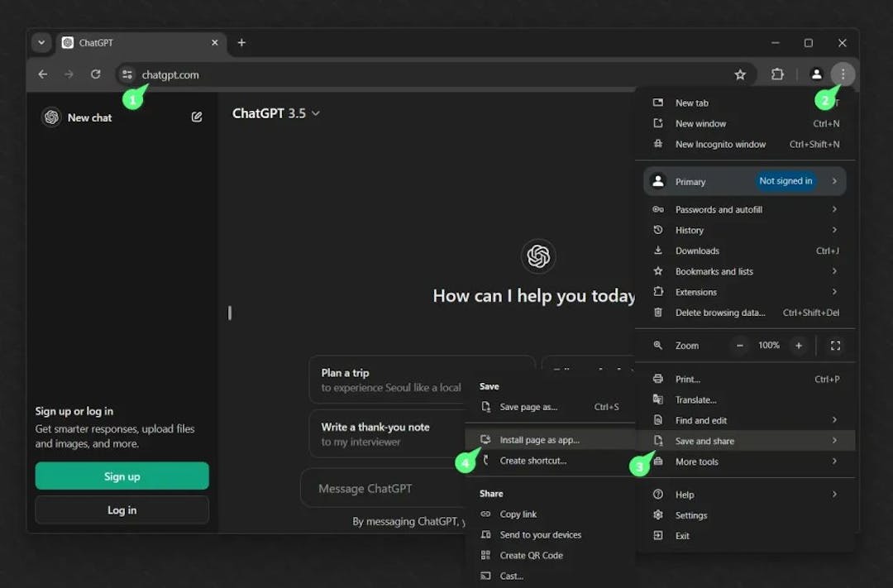Click the browser profile icon
The height and width of the screenshot is (588, 893).
(x=815, y=74)
